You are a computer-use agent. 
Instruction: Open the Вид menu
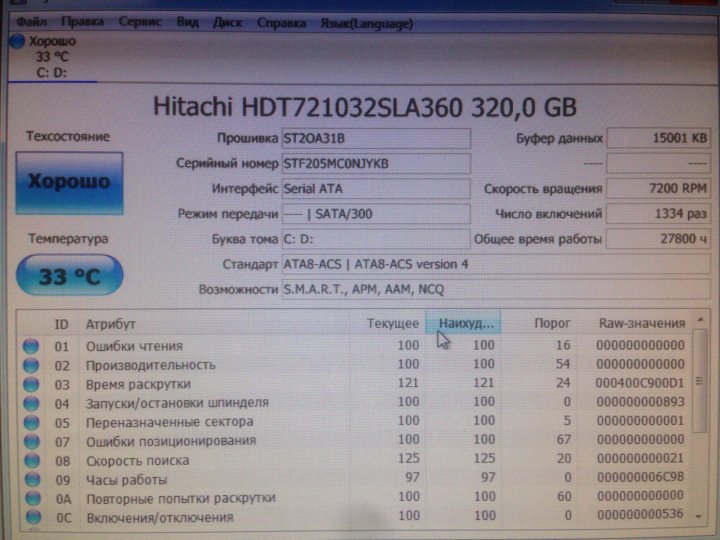(187, 22)
